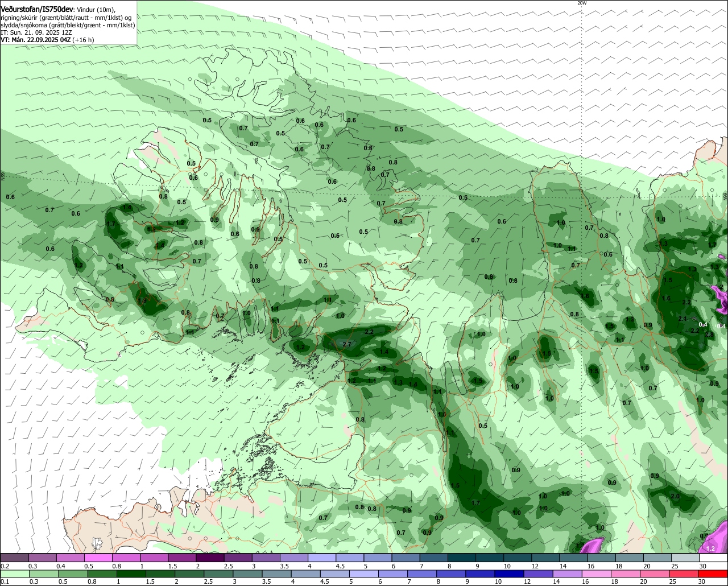Viewport: 728px width, 586px height.
Task: Click the 2.0 precipitation value on map
Action: pos(675,496)
